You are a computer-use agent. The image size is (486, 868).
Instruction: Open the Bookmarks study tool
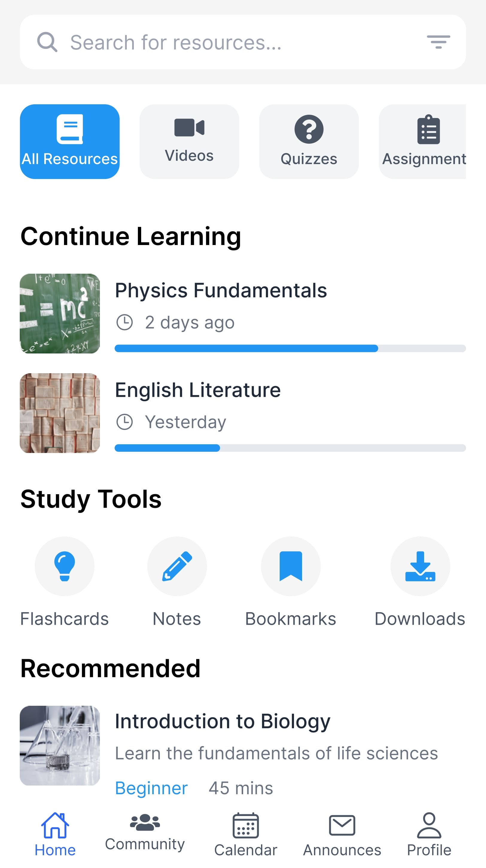290,566
